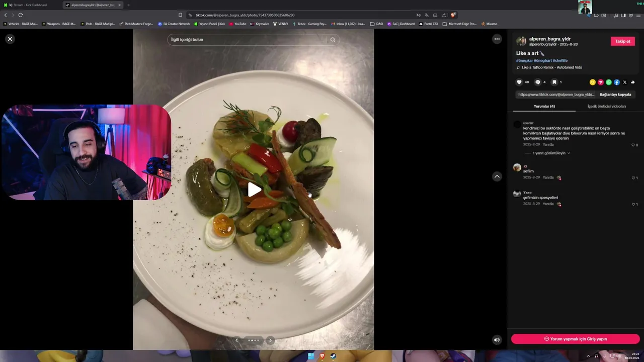Open 'EA Creator Network' bookmark
The image size is (644, 362).
tap(174, 24)
